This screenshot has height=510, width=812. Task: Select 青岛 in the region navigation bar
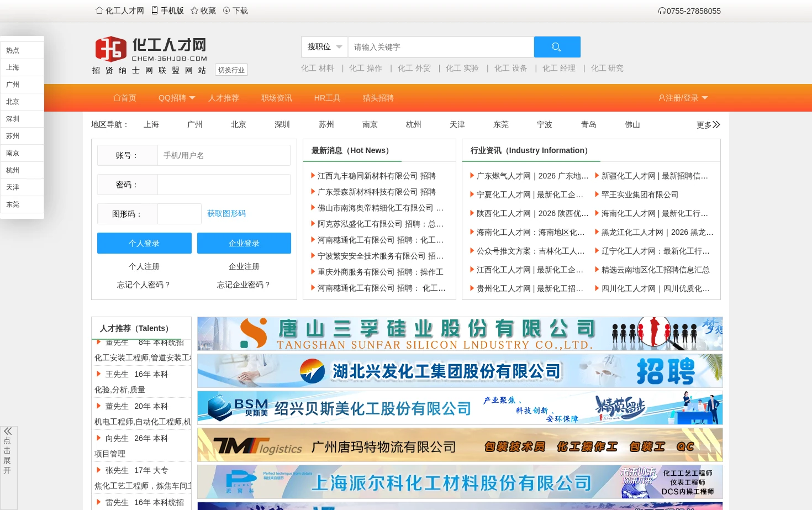(589, 124)
